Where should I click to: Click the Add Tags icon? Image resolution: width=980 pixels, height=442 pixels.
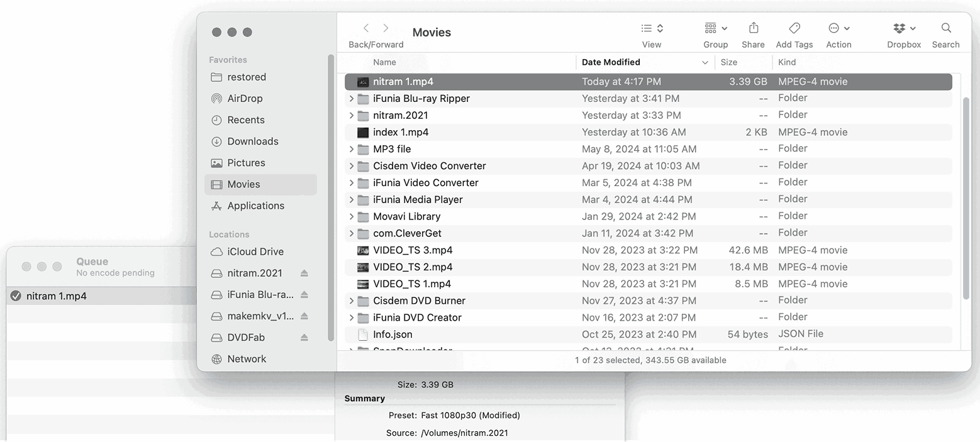pos(794,28)
